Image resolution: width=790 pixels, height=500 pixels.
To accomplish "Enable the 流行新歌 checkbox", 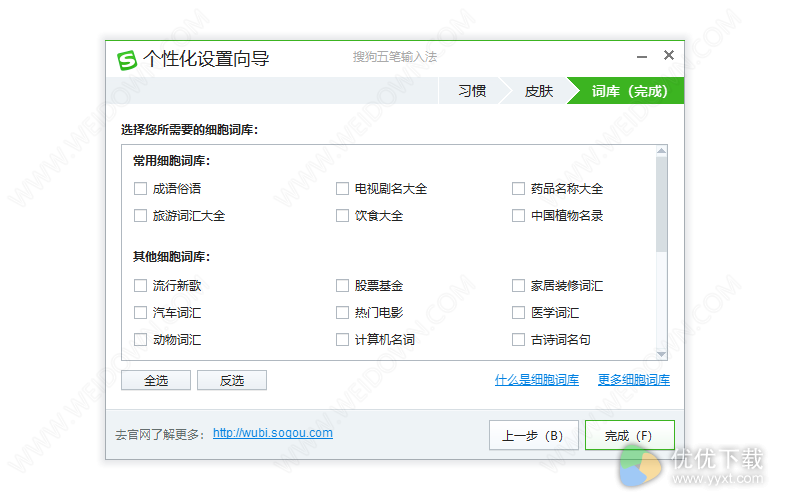I will [x=140, y=286].
